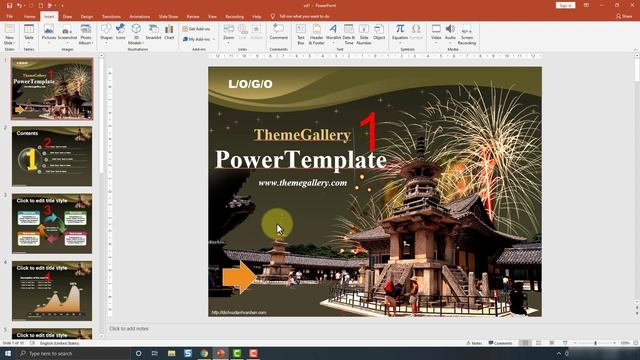640x360 pixels.
Task: Click the ThemeGallery title text on slide
Action: 302,135
